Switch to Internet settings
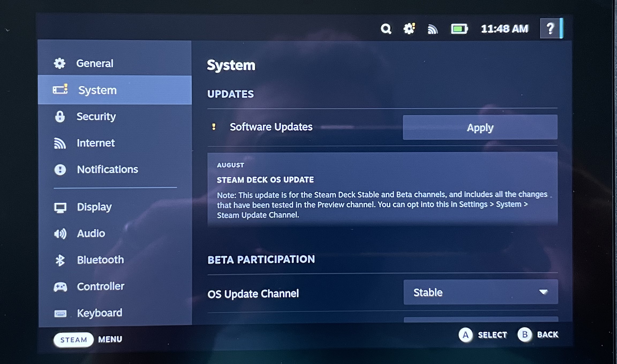 96,143
